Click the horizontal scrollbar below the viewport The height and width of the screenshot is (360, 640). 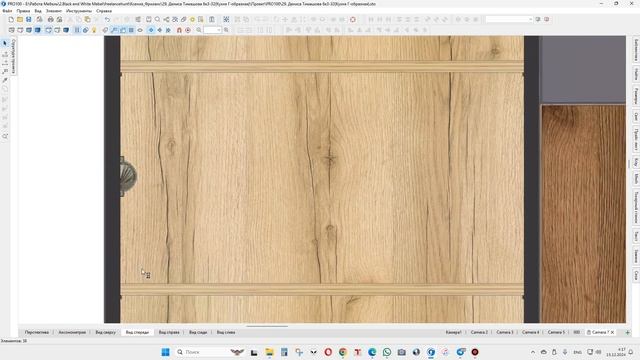267,326
